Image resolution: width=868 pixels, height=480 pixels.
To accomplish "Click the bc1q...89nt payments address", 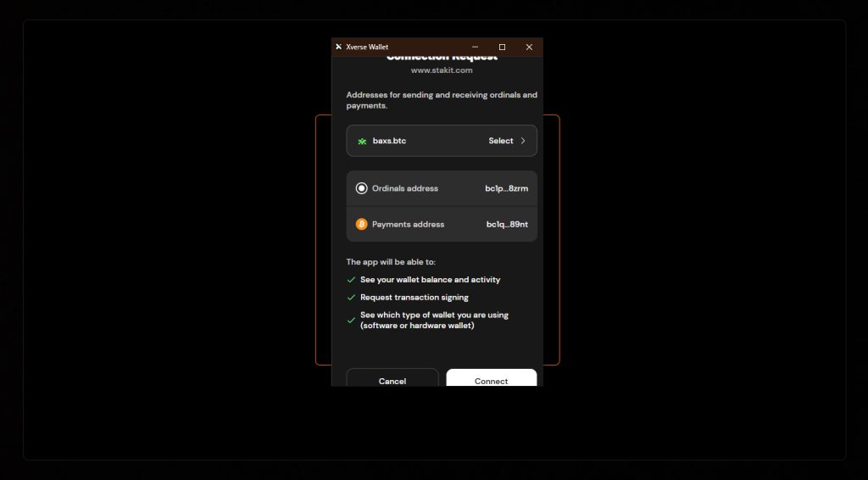I will pos(507,224).
